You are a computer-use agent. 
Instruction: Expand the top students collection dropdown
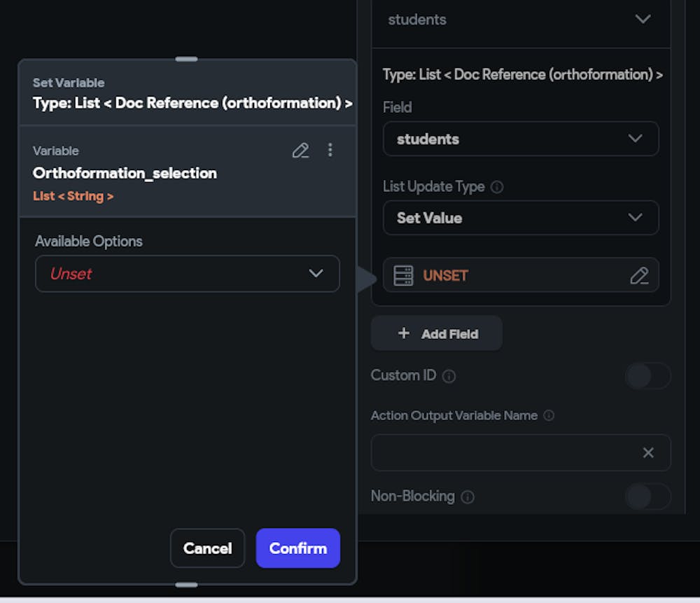pyautogui.click(x=520, y=20)
